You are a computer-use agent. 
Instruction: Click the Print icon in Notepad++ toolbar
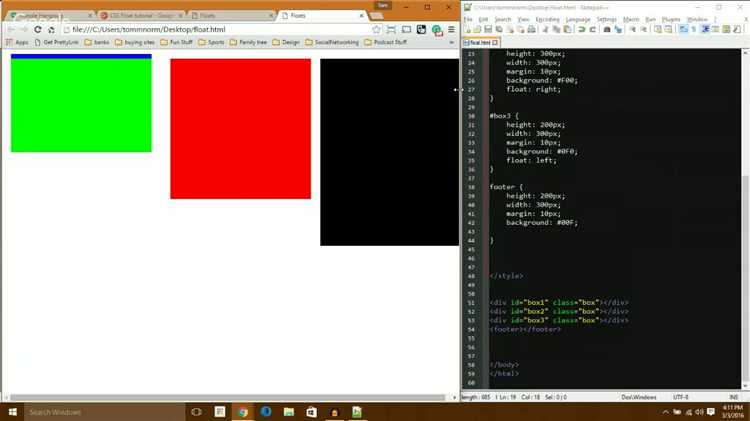[531, 29]
